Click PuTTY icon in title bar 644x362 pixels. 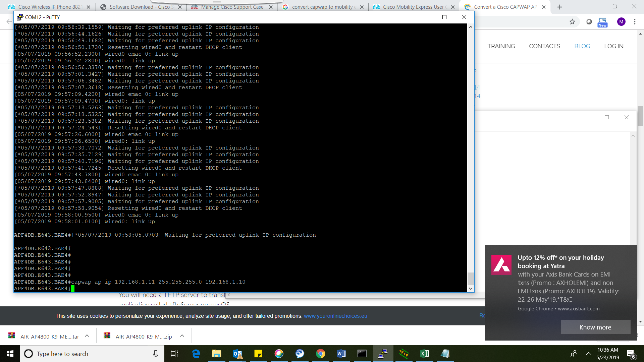(x=20, y=17)
